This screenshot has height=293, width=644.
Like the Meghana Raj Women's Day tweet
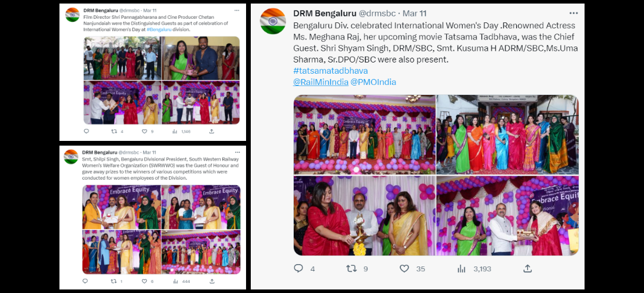(404, 269)
